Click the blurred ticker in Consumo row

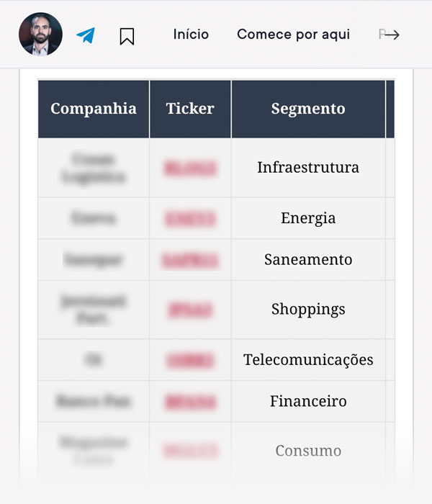coord(190,451)
